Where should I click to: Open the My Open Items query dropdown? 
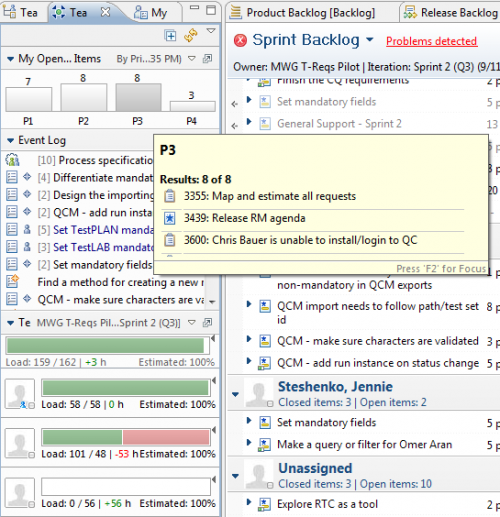click(192, 59)
